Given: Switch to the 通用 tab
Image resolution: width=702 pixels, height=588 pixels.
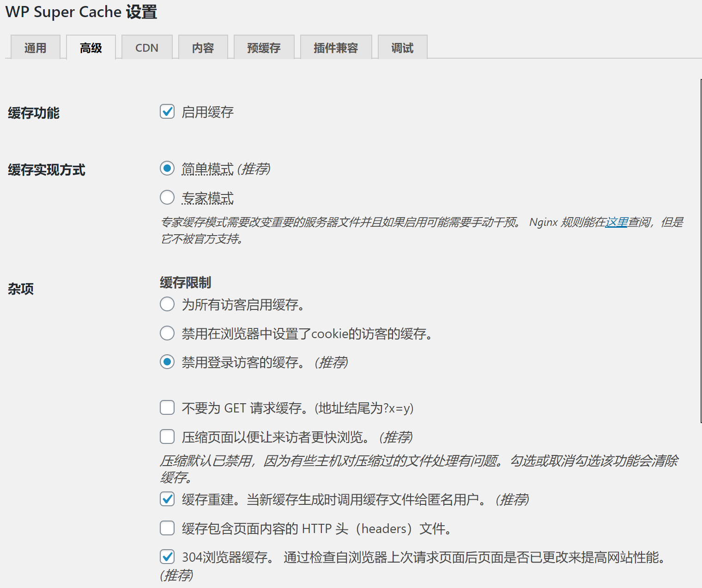Looking at the screenshot, I should tap(36, 48).
